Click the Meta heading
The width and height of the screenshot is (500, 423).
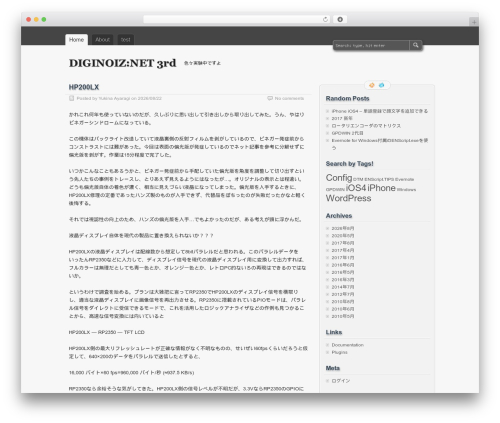tap(333, 368)
